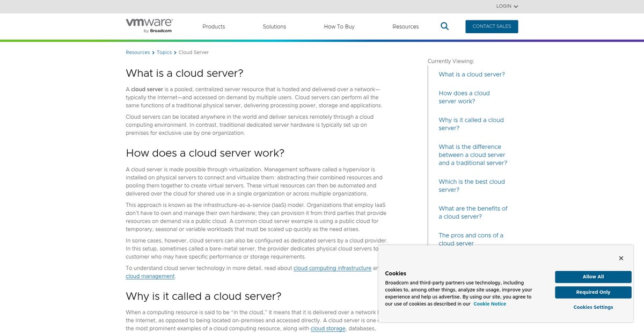
Task: Select Cloud Server breadcrumb text
Action: point(194,53)
